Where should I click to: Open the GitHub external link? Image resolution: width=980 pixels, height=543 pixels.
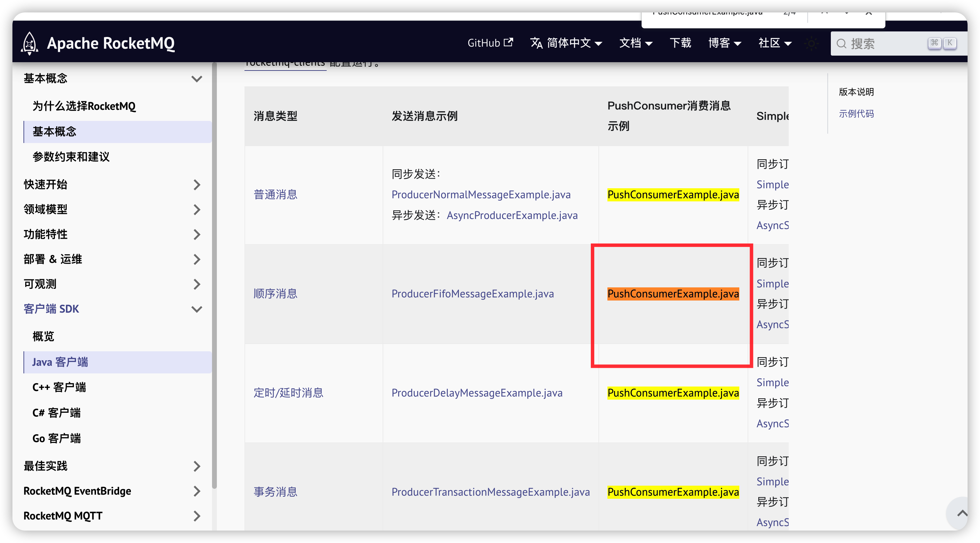[490, 43]
